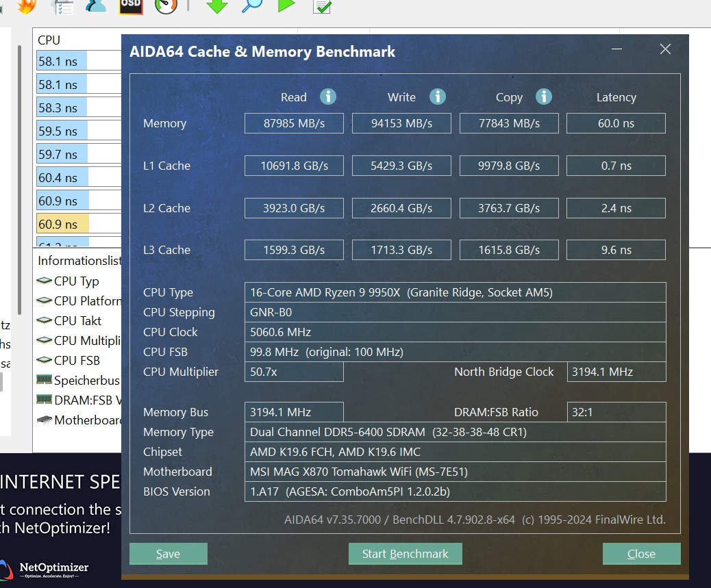Click the Memory Type field DDR5-6400 SDRAM
This screenshot has width=711, height=588.
tap(456, 432)
